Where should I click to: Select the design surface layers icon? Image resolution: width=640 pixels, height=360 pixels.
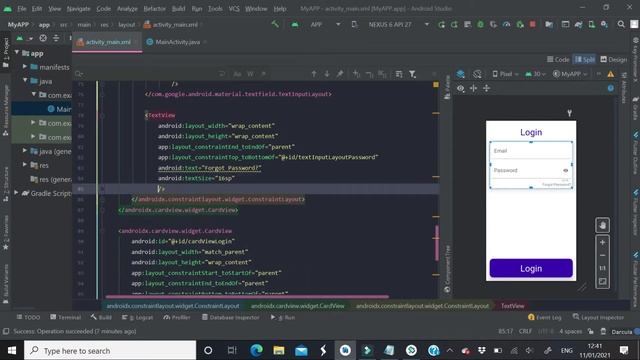pos(460,74)
